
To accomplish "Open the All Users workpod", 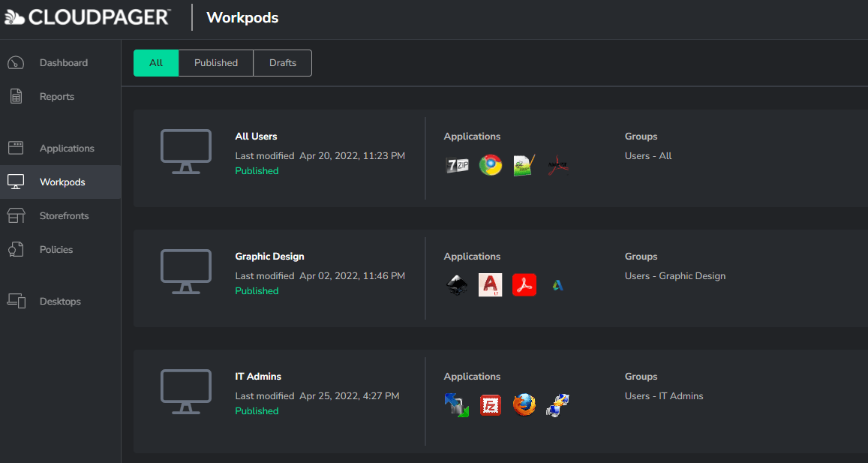I will click(256, 136).
